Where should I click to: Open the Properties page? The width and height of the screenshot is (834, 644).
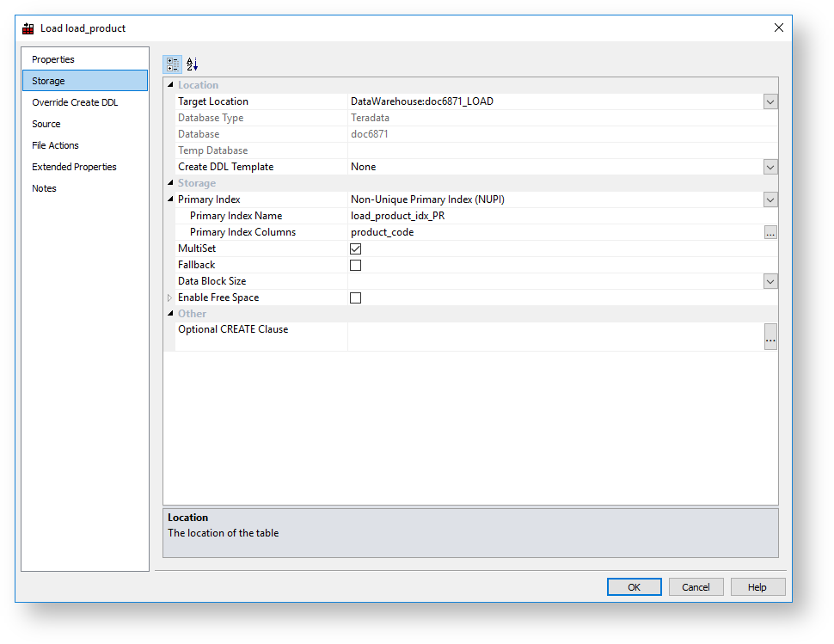(x=85, y=59)
